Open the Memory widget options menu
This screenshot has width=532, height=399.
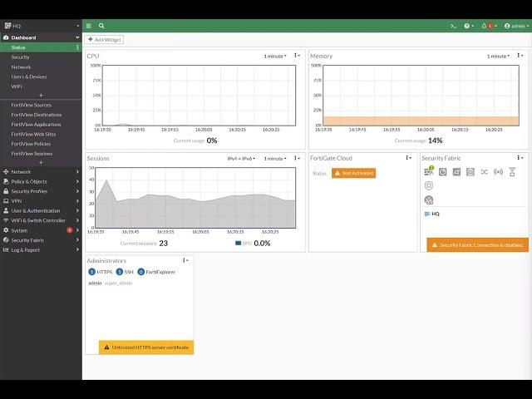pyautogui.click(x=520, y=56)
